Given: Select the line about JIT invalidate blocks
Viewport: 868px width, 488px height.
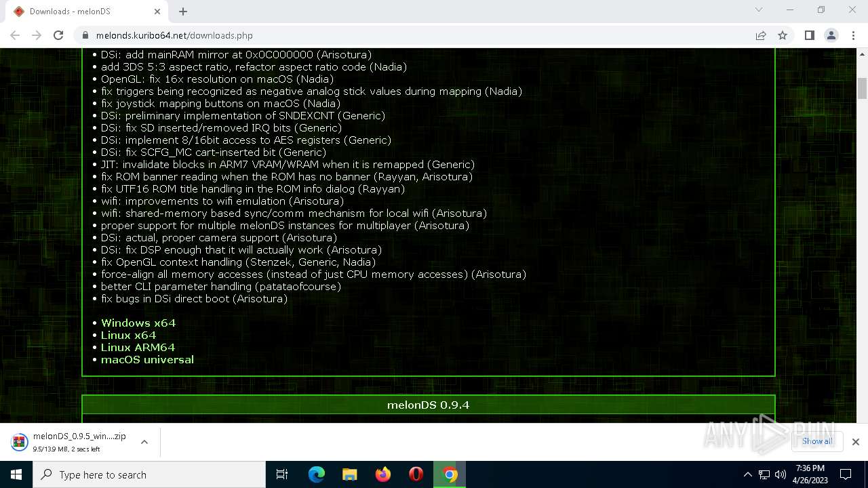Looking at the screenshot, I should 288,165.
